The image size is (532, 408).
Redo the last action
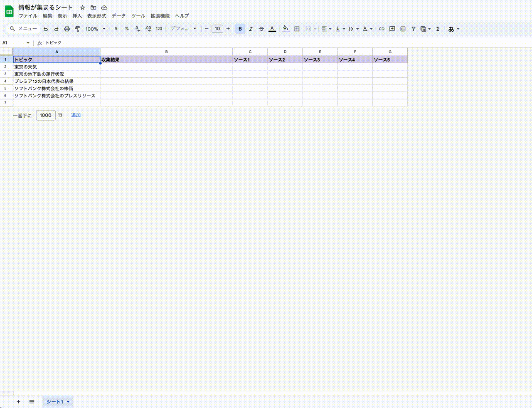coord(56,29)
